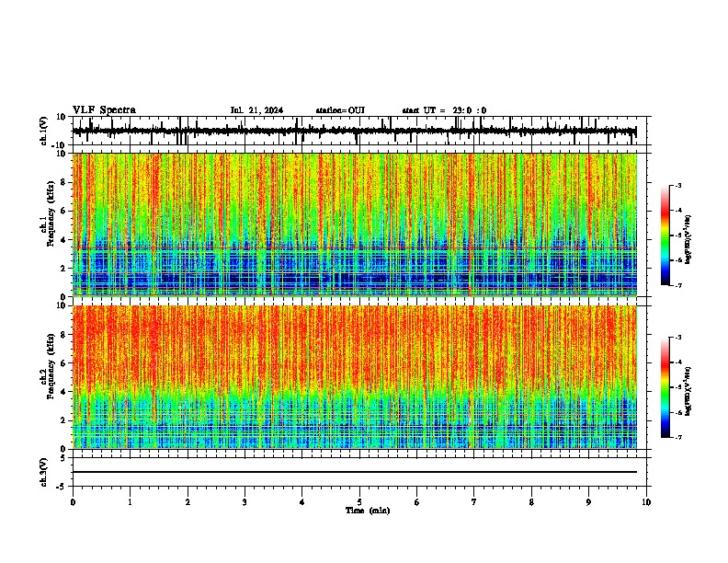Viewport: 728px width, 563px height.
Task: Click the "ch.3(V)" axis label
Action: coord(44,472)
